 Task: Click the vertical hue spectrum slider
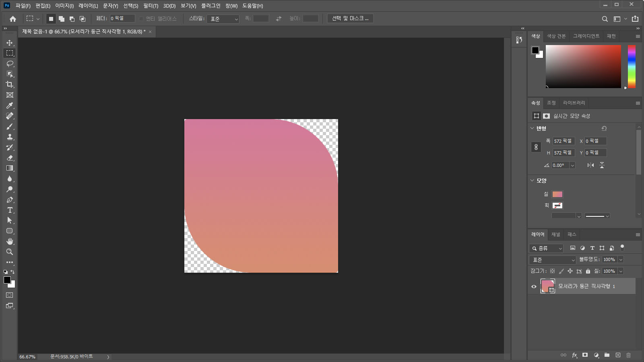click(632, 66)
